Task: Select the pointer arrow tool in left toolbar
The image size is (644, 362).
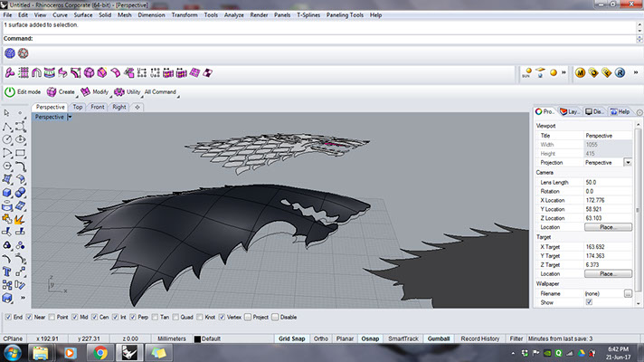Action: pos(7,112)
